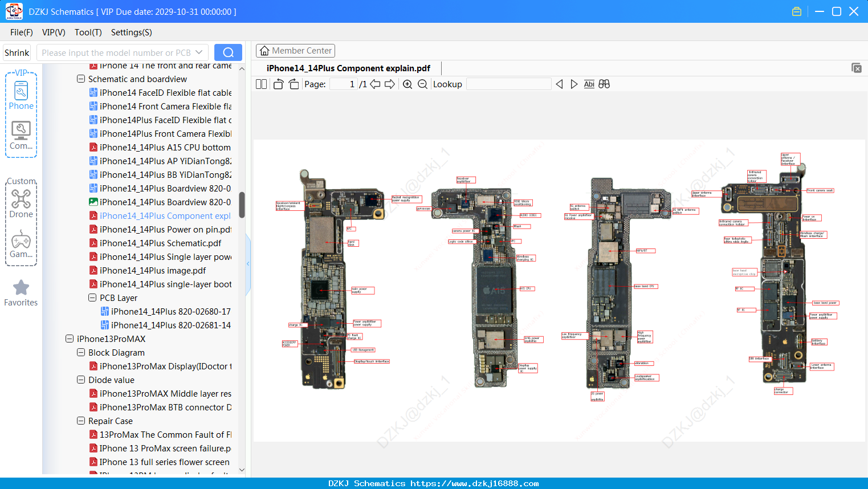The height and width of the screenshot is (489, 868).
Task: Find previous lookup match triangle
Action: 559,84
